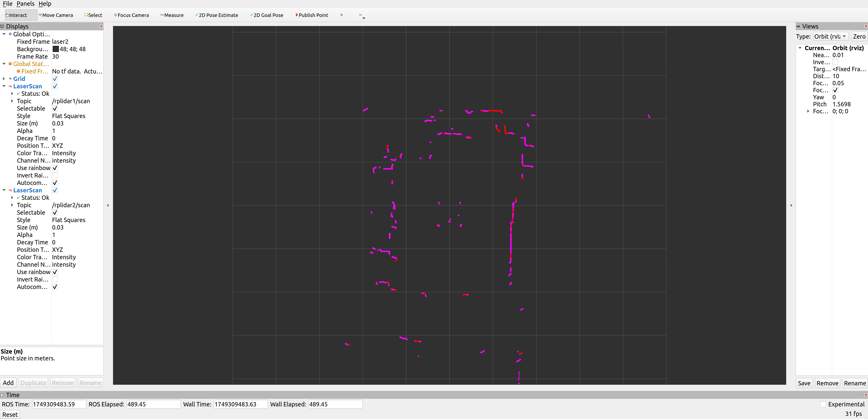Click the Wall Elapsed field
Screen dimensions: 868x419
click(335, 404)
